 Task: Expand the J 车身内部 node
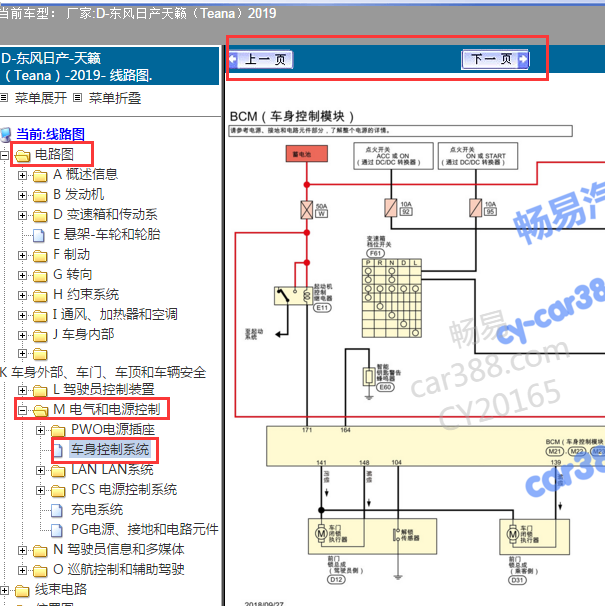coord(22,335)
